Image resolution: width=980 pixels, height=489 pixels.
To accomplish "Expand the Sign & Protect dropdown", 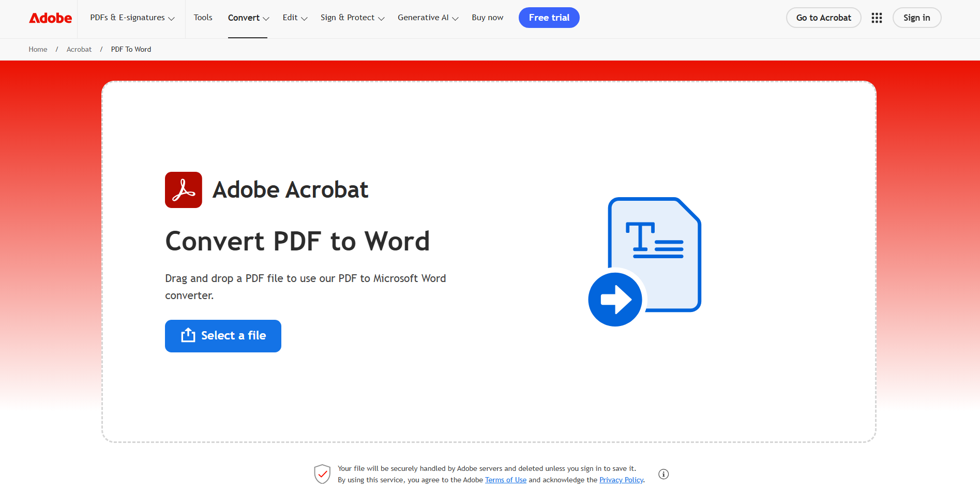I will tap(352, 18).
